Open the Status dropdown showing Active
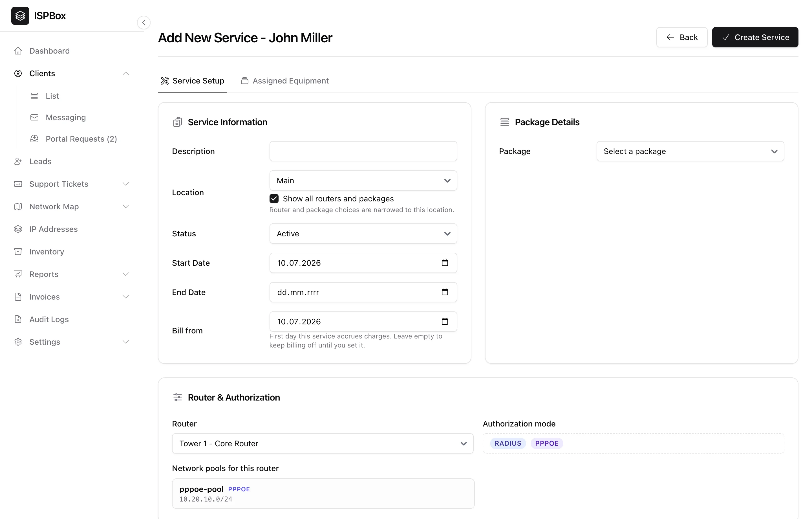 point(363,234)
